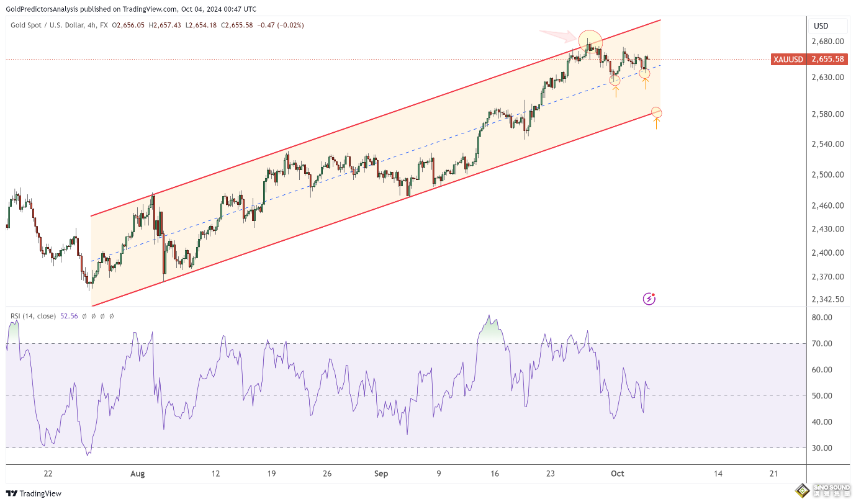Click the first small circle on the dashed midline
856x504 pixels.
pos(615,79)
